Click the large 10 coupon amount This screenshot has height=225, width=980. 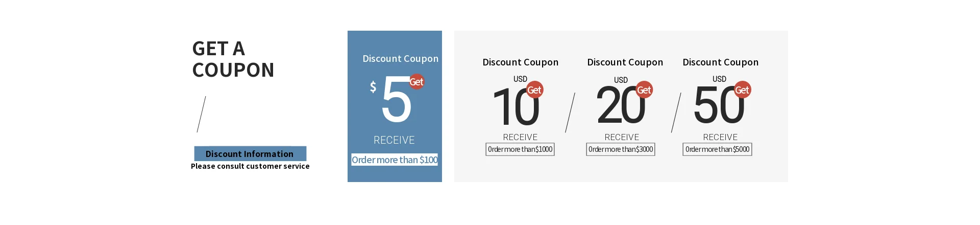click(514, 107)
